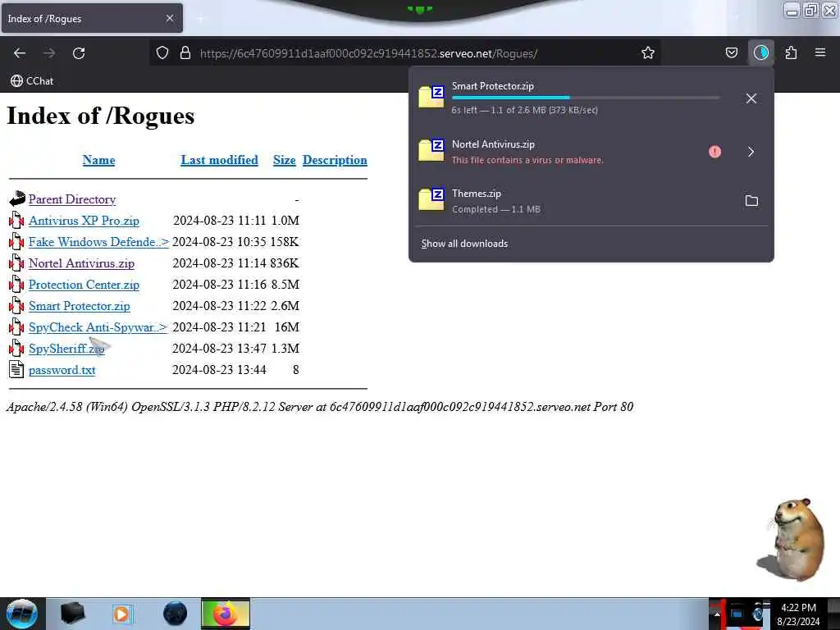
Task: Click the Smart Protector.zip download progress bar
Action: [x=586, y=98]
